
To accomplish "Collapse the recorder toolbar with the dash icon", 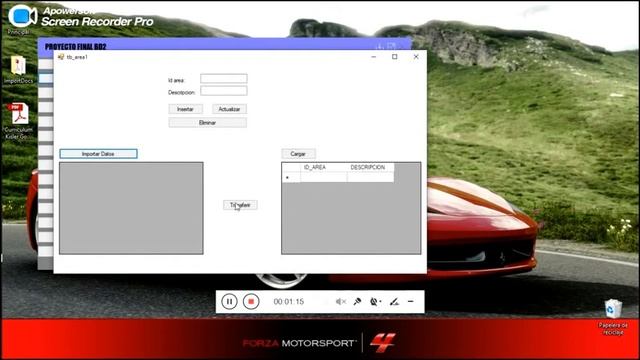I will (x=411, y=302).
